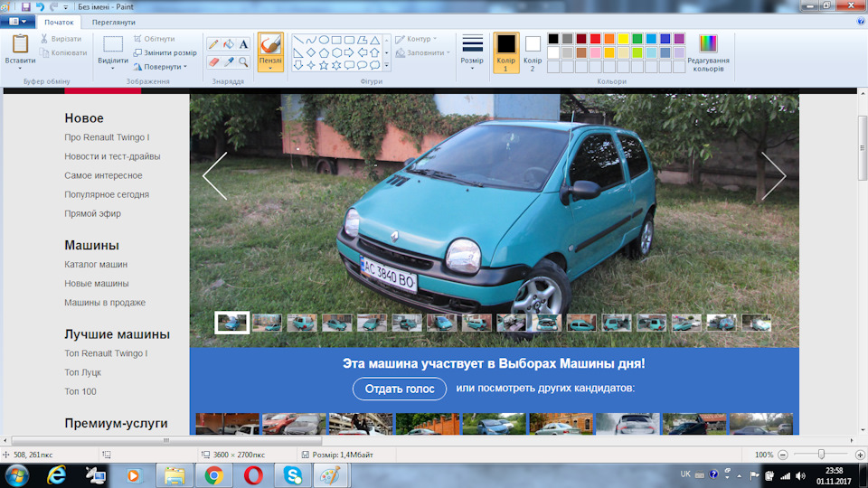Open Internet Explorer from the taskbar
The width and height of the screenshot is (868, 488).
click(56, 475)
